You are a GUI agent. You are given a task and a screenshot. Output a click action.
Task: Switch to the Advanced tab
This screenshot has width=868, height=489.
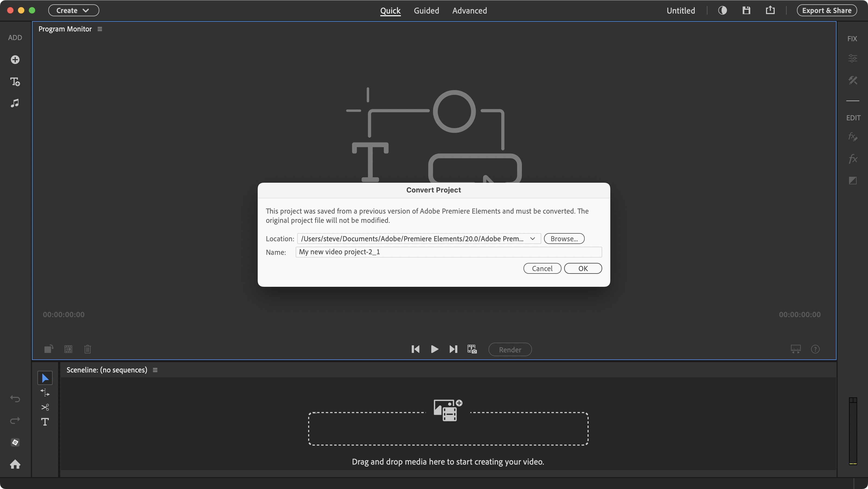coord(469,11)
